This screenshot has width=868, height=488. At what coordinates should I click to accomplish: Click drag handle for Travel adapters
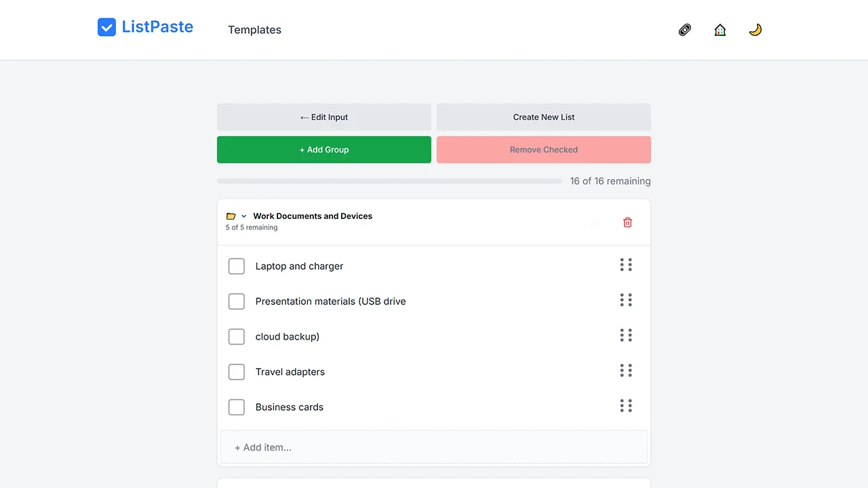pos(626,371)
